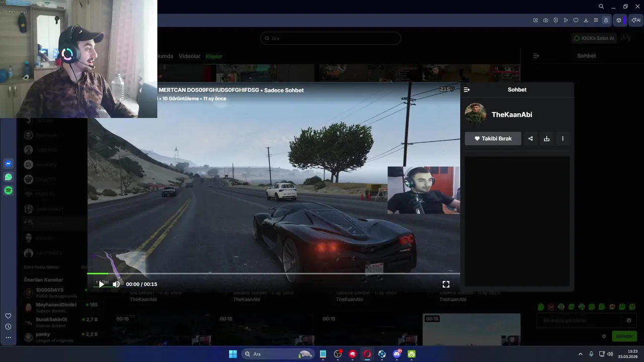Screen dimensions: 644x362
Task: Play the clip in the video player
Action: point(102,284)
